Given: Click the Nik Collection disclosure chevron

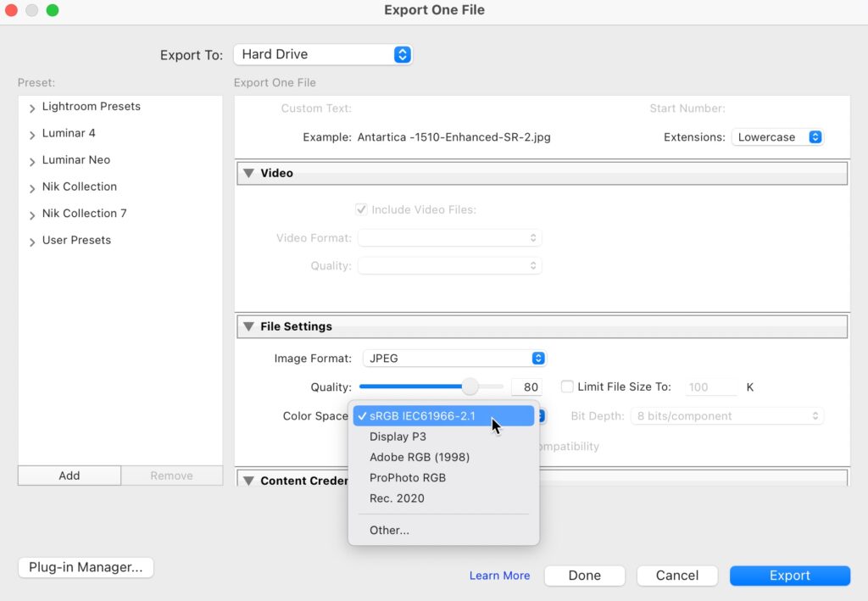Looking at the screenshot, I should pyautogui.click(x=32, y=187).
